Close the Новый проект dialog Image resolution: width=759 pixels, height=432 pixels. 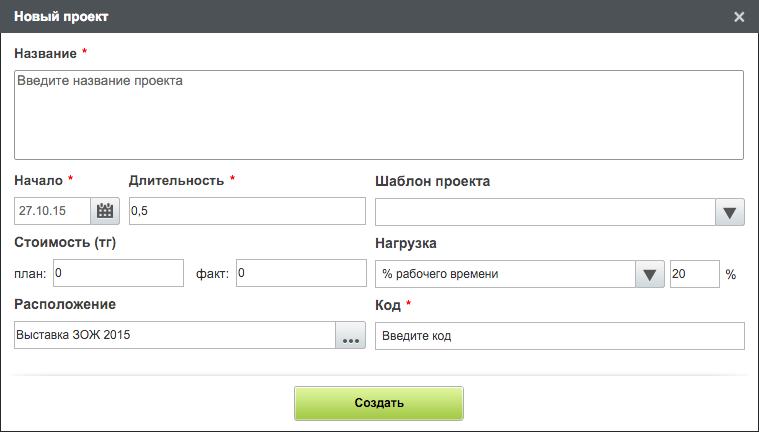739,17
